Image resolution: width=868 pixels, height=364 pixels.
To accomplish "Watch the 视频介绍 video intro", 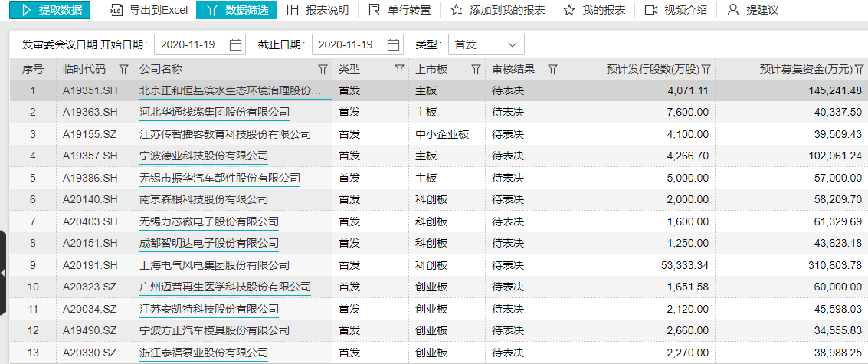I will 676,10.
